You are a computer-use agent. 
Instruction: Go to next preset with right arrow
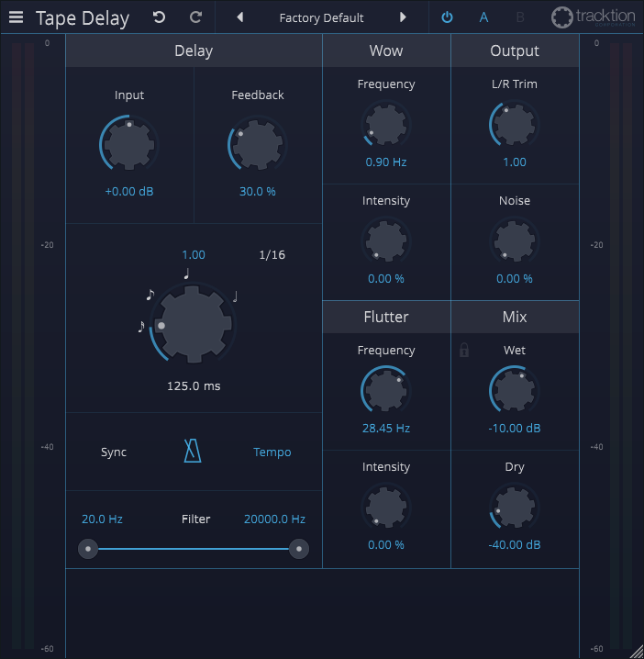(x=402, y=17)
